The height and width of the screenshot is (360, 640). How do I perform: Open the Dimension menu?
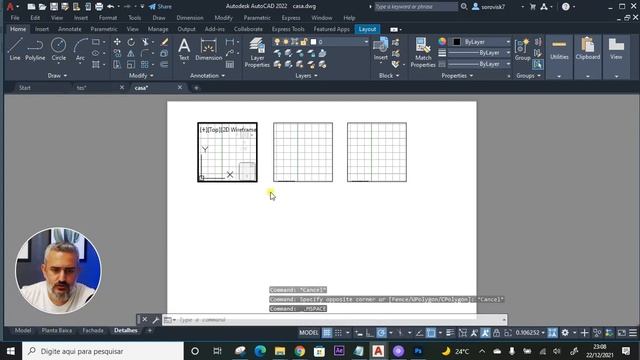(x=190, y=18)
